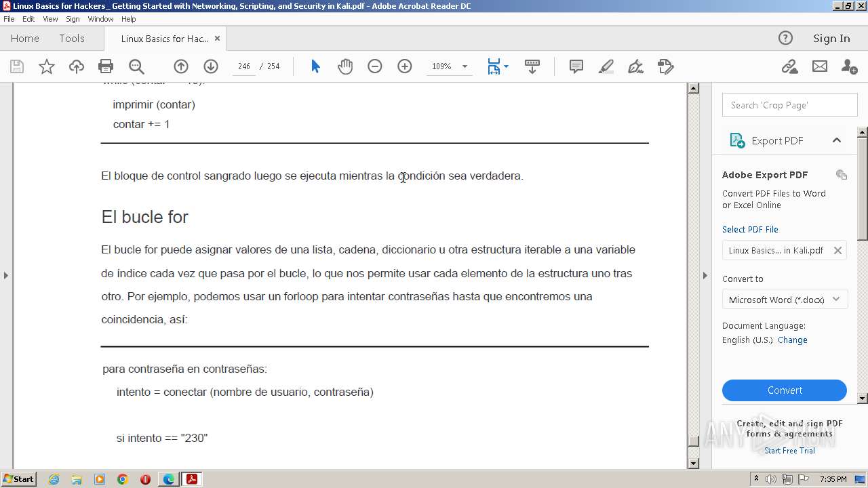Zoom in with plus icon
The image size is (868, 488).
(x=405, y=66)
